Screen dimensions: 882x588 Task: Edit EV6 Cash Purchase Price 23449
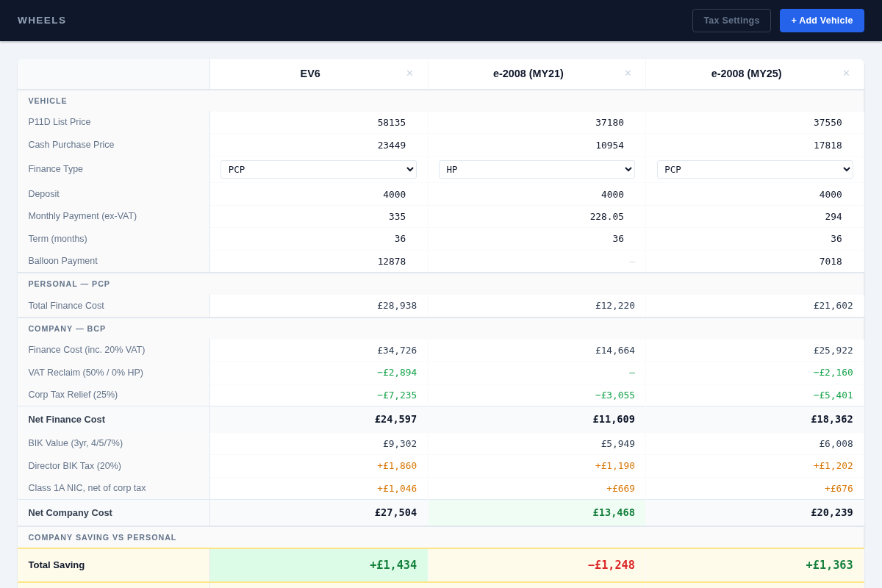tap(318, 145)
